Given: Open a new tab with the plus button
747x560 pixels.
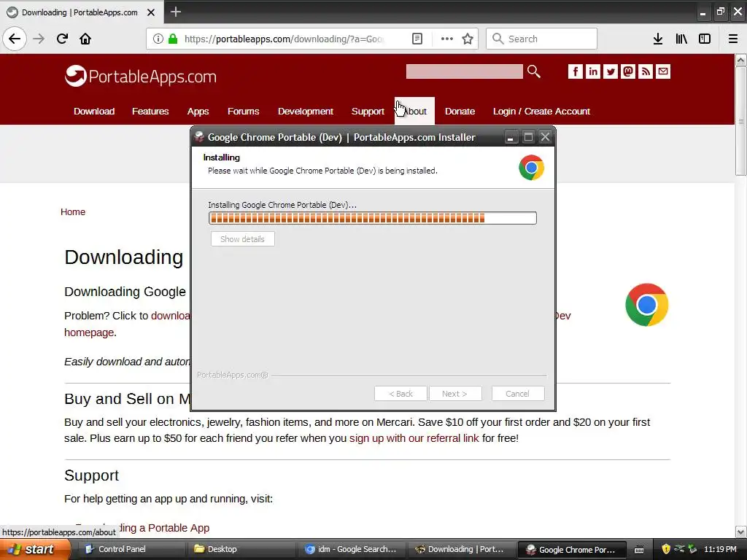Looking at the screenshot, I should pos(175,12).
